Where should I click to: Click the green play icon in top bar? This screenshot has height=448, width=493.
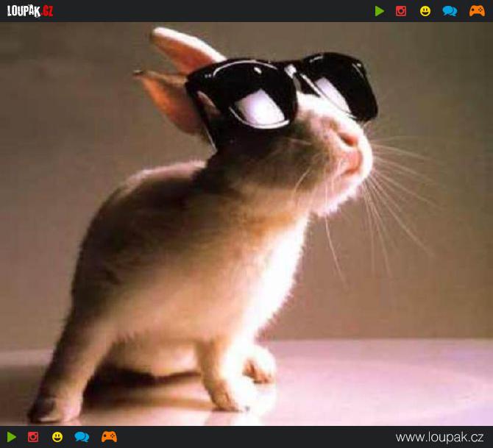coord(380,11)
